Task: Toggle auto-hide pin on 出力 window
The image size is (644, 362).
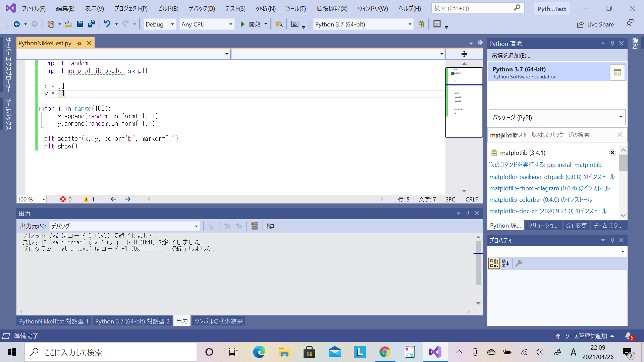Action: coord(468,213)
